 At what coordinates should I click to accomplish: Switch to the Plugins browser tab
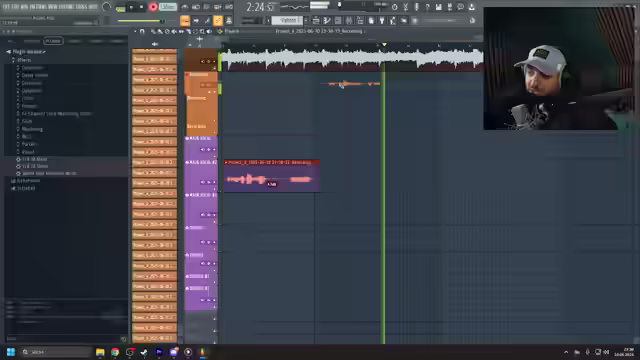tap(53, 41)
